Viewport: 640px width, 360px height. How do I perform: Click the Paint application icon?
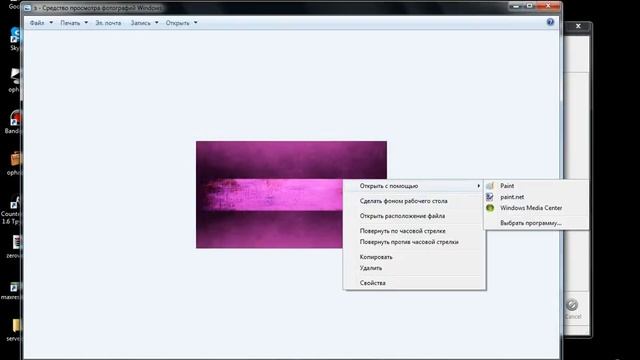pos(490,186)
